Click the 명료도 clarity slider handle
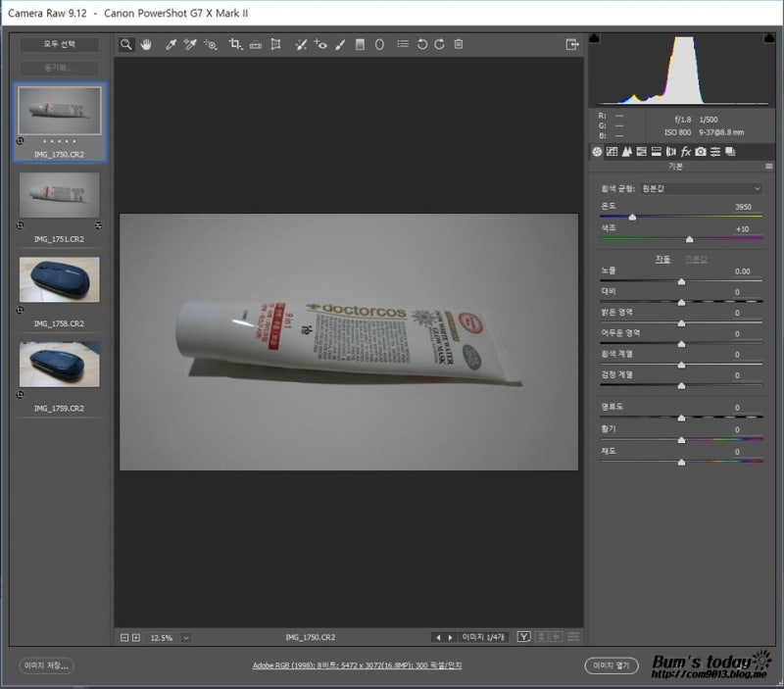Viewport: 784px width, 689px height. coord(681,418)
